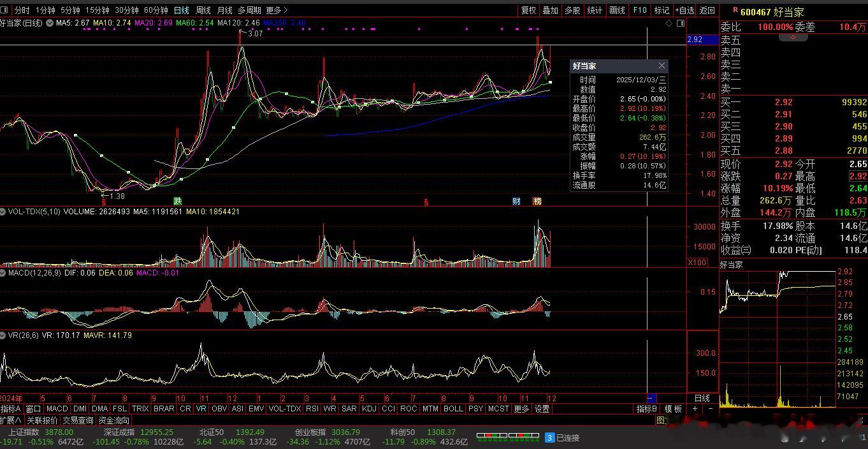Switch indicator to OBV
This screenshot has width=868, height=449.
point(219,409)
